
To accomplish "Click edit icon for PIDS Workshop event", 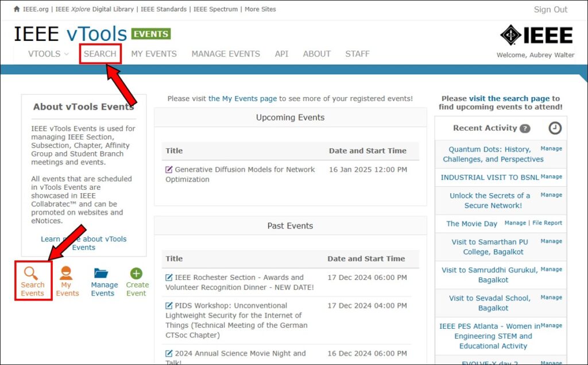I will tap(169, 306).
